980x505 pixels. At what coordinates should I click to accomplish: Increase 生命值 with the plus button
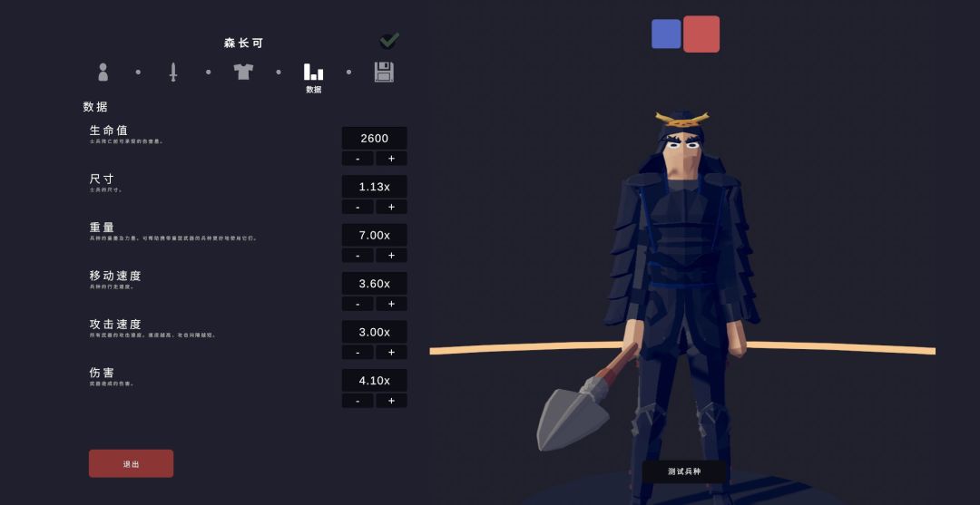point(391,159)
